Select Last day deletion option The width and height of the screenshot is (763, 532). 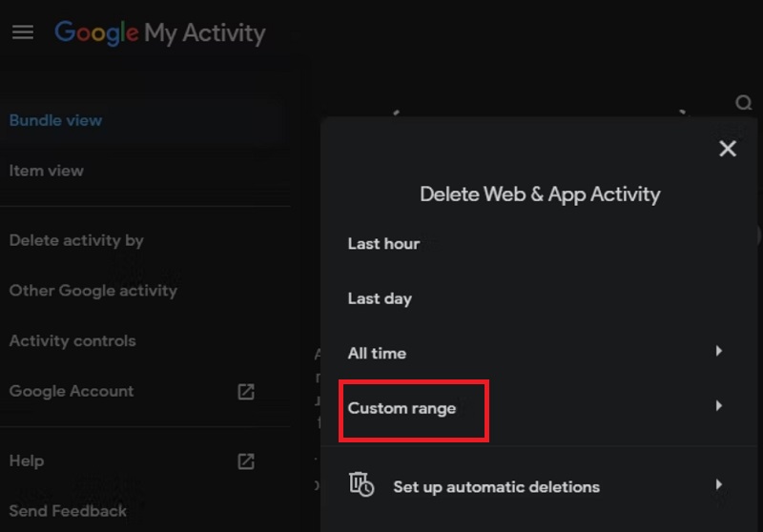pos(380,298)
